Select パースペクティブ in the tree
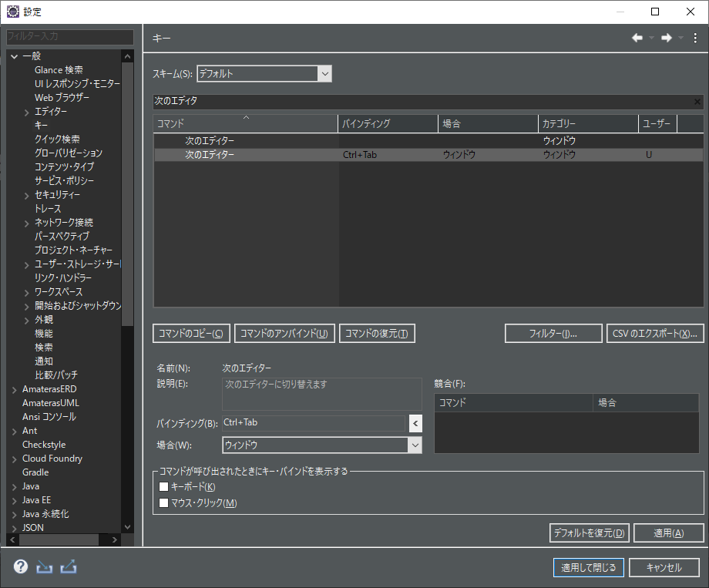Image resolution: width=709 pixels, height=588 pixels. click(x=62, y=237)
